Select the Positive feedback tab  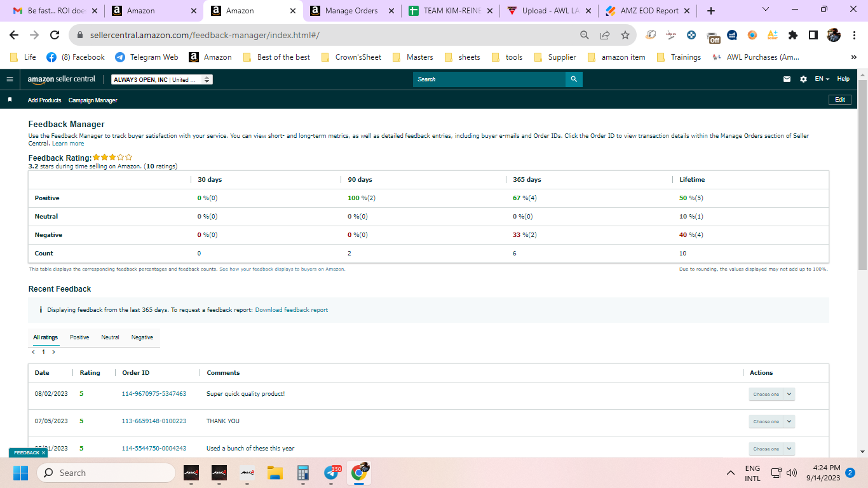coord(79,337)
